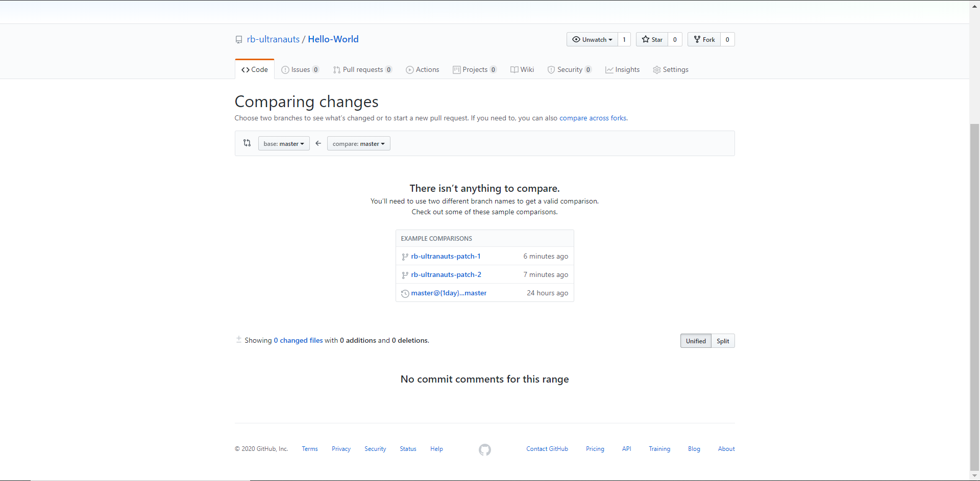Open the Hello-World repository link
The width and height of the screenshot is (980, 481).
tap(333, 39)
